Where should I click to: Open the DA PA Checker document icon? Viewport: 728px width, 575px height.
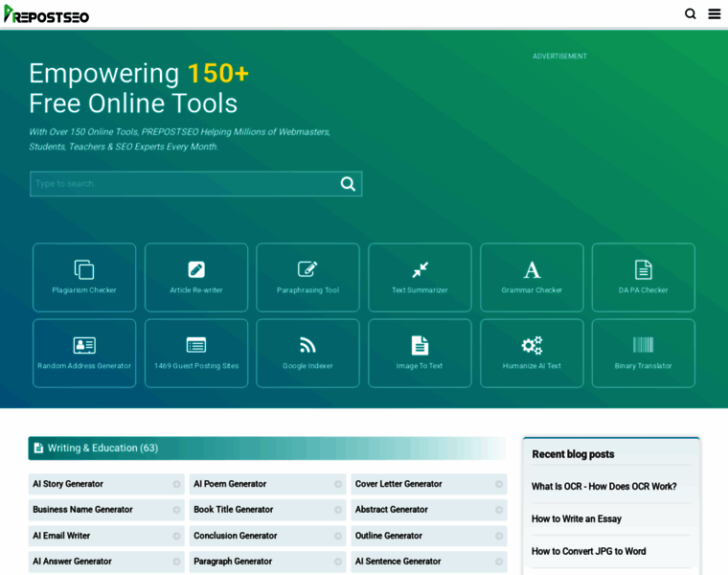tap(643, 270)
